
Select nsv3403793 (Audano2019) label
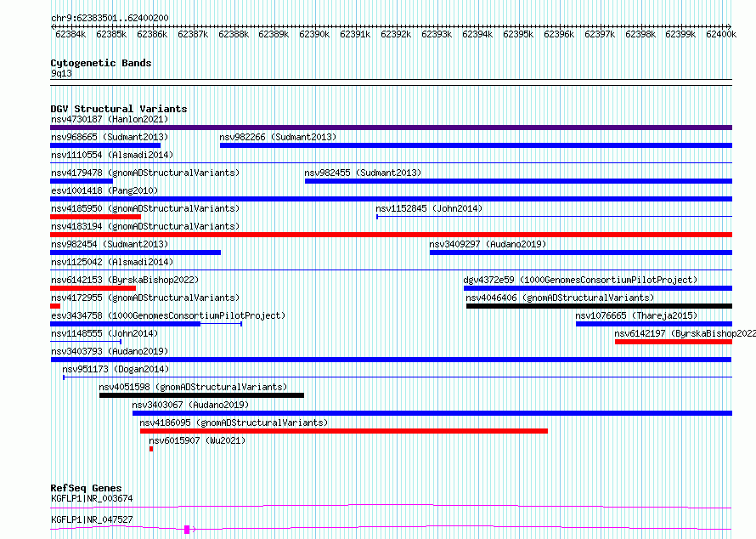110,351
